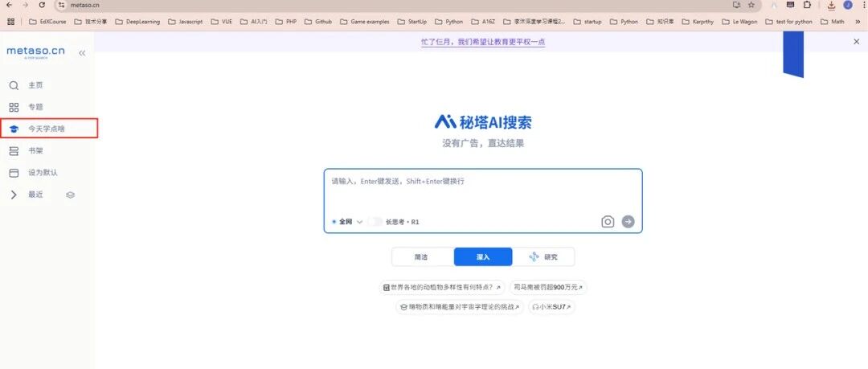Open the Karprthy bookmark folder

point(698,22)
